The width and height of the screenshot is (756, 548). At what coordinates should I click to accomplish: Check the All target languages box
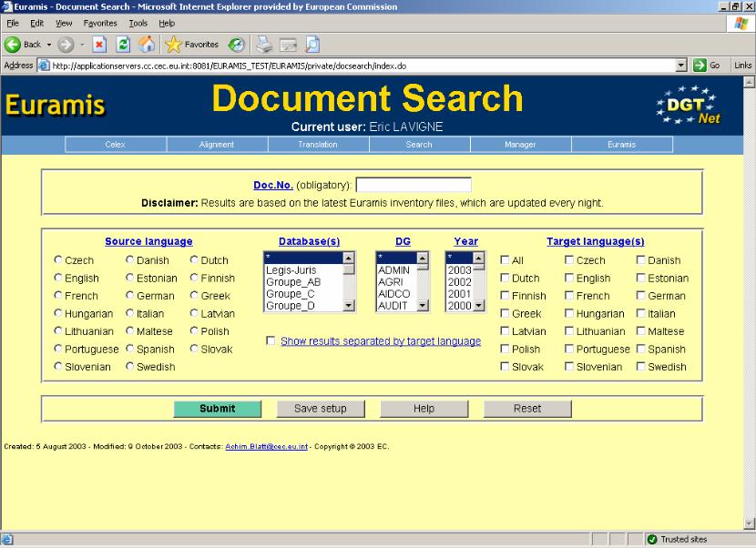pyautogui.click(x=505, y=259)
